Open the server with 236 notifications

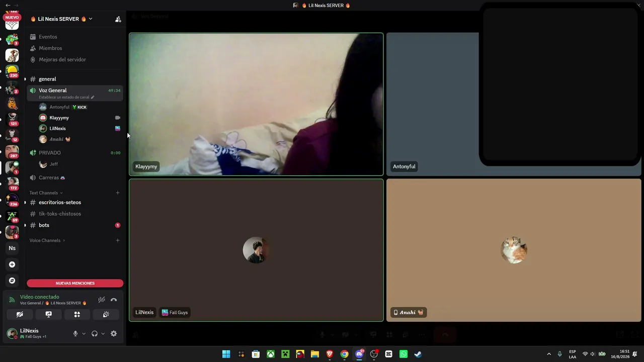point(12,200)
